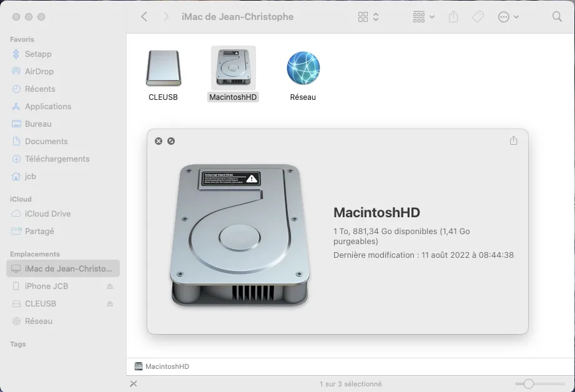Click the Favoris section header

click(x=22, y=39)
